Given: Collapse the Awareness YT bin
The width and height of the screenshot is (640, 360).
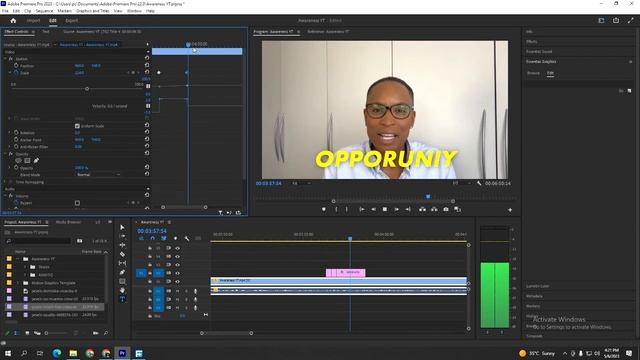Looking at the screenshot, I should click(18, 259).
